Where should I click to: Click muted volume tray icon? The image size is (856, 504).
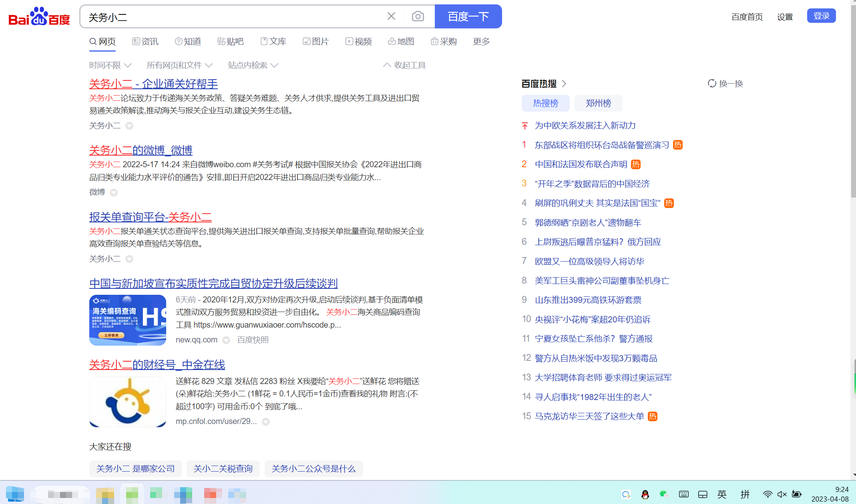pos(782,494)
